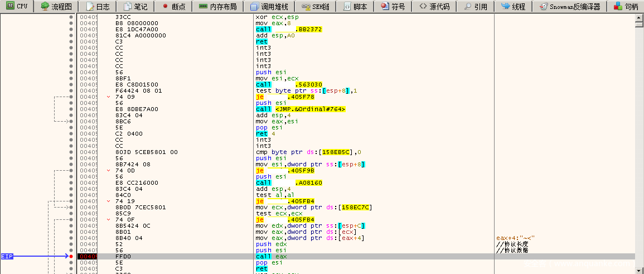Open the 调用堆栈 call stack icon

pyautogui.click(x=254, y=7)
